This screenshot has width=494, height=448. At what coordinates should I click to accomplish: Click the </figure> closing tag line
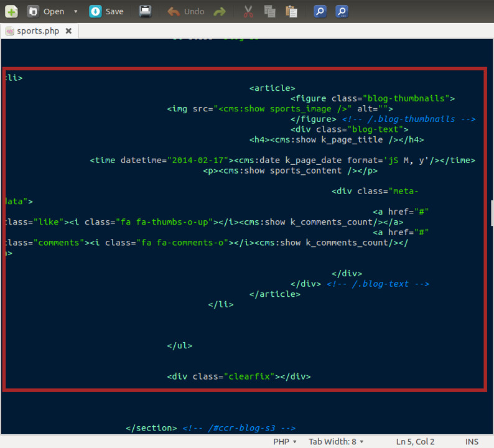tap(383, 119)
